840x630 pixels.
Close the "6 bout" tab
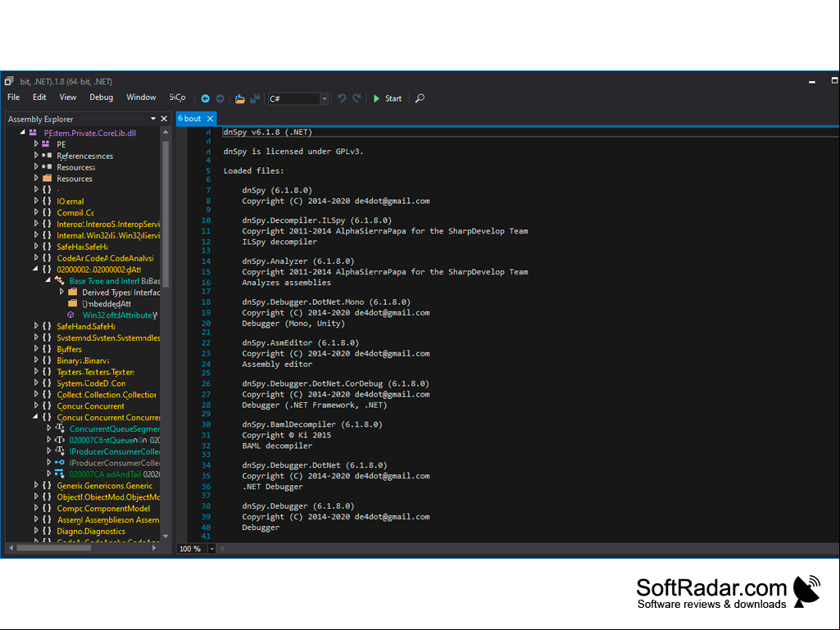210,119
